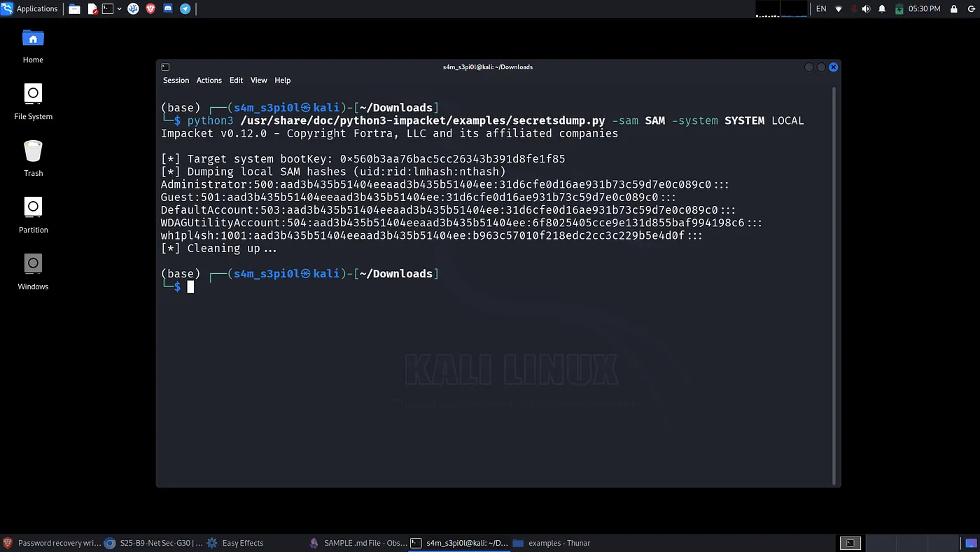Open Discord from top panel
This screenshot has width=980, height=552.
click(x=168, y=9)
